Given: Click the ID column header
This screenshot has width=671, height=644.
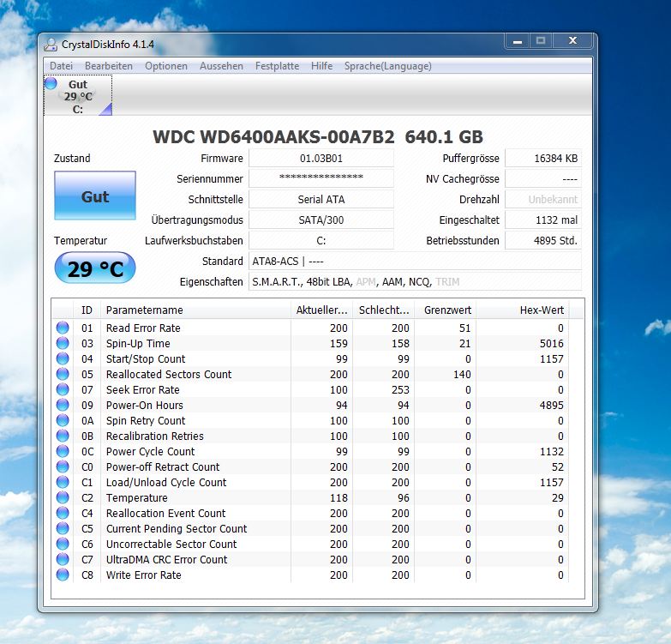Looking at the screenshot, I should click(x=87, y=310).
